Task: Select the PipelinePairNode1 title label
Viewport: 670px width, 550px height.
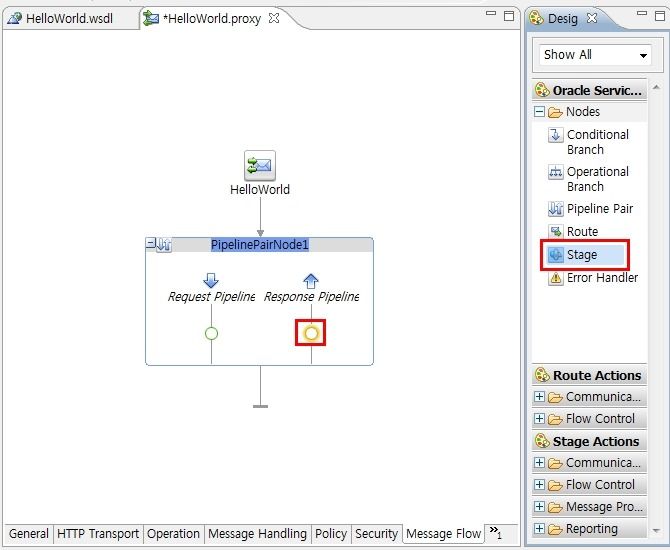Action: 259,245
